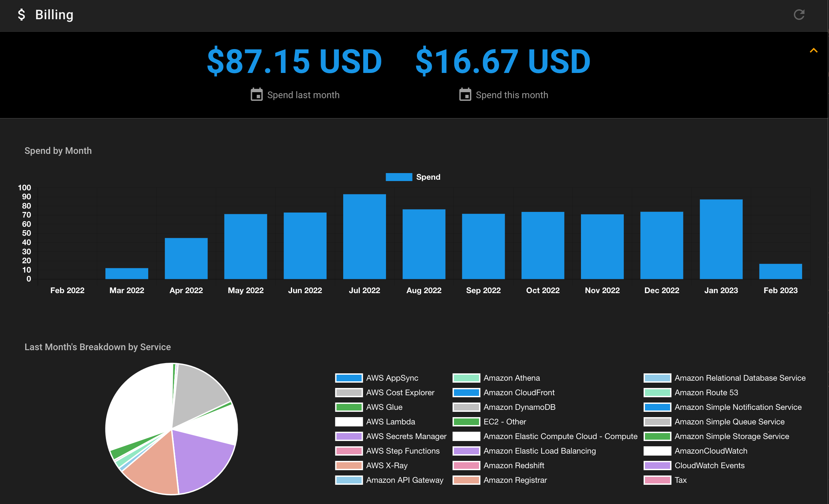Toggle Amazon CloudFront legend entry
This screenshot has width=829, height=504.
coord(504,393)
